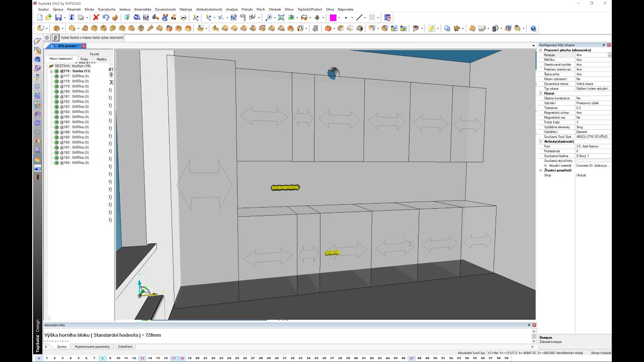Open the magenta color dropdown arrow
The height and width of the screenshot is (362, 644).
click(339, 18)
